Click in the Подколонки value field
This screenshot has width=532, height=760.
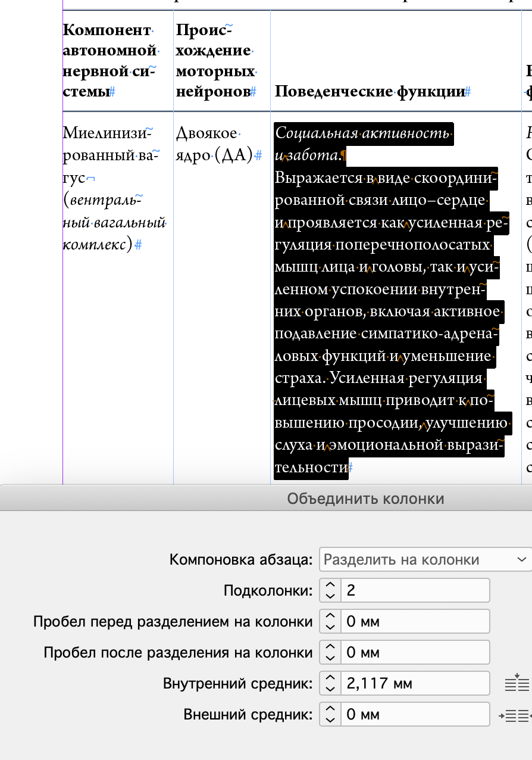click(414, 591)
